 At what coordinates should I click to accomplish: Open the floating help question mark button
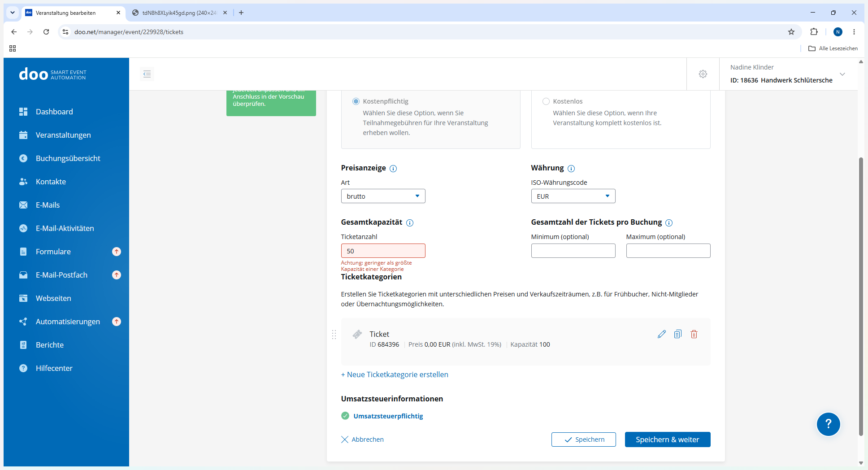[x=828, y=424]
